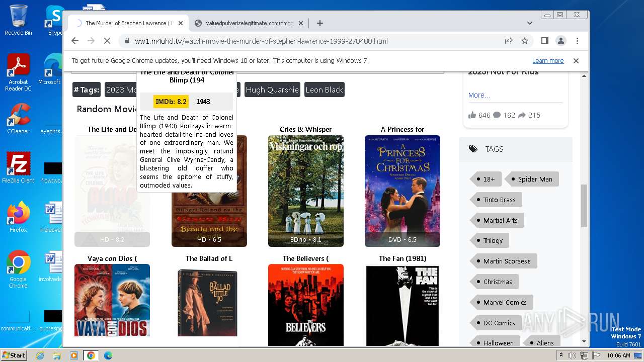Click the scrollbar up arrow

tap(584, 76)
